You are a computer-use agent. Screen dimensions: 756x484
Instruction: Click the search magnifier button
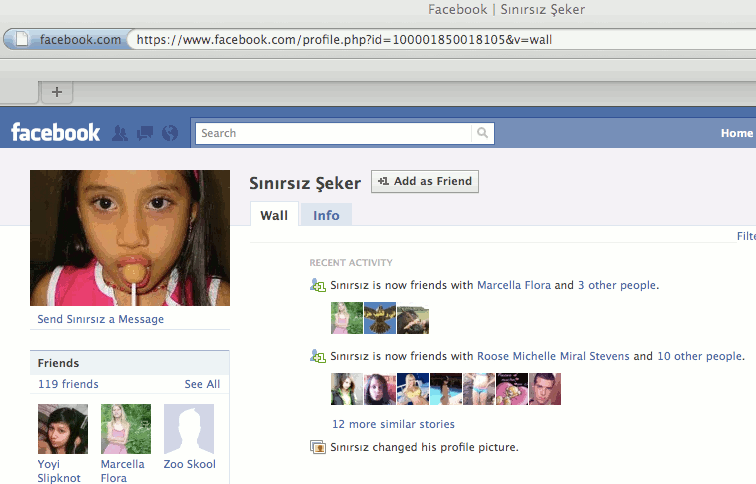click(x=482, y=133)
